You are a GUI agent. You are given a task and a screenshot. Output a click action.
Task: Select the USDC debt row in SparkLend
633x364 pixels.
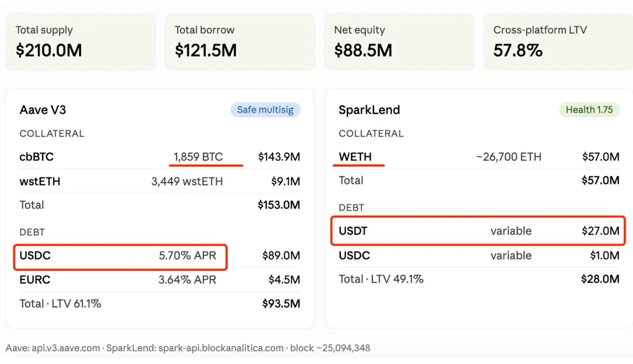click(x=479, y=255)
